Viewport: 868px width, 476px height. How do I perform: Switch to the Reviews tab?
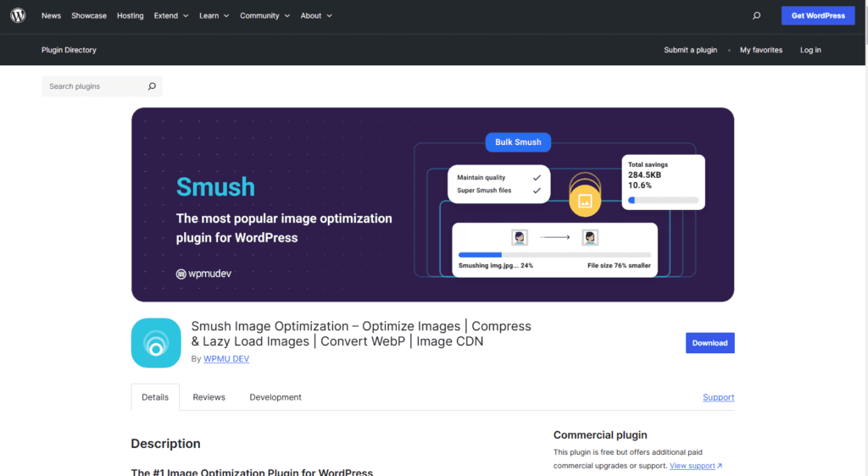[x=209, y=397]
